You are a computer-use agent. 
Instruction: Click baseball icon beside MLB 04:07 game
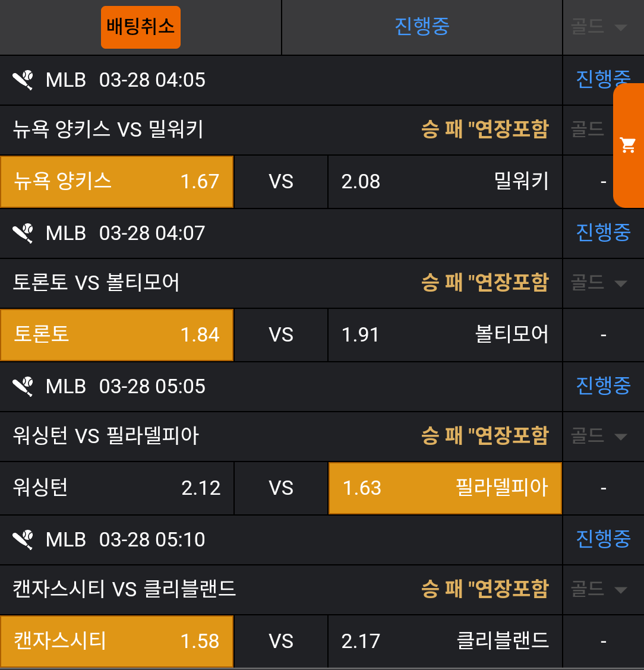tap(23, 233)
